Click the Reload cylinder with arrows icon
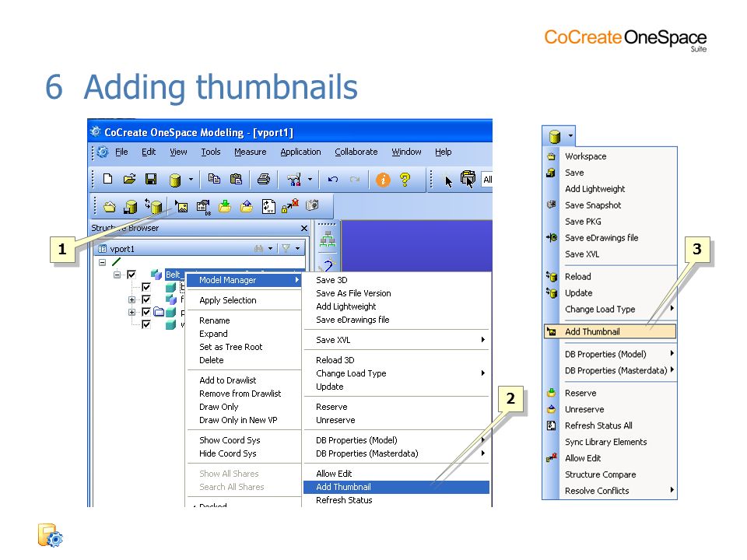This screenshot has height=560, width=747. pos(153,206)
